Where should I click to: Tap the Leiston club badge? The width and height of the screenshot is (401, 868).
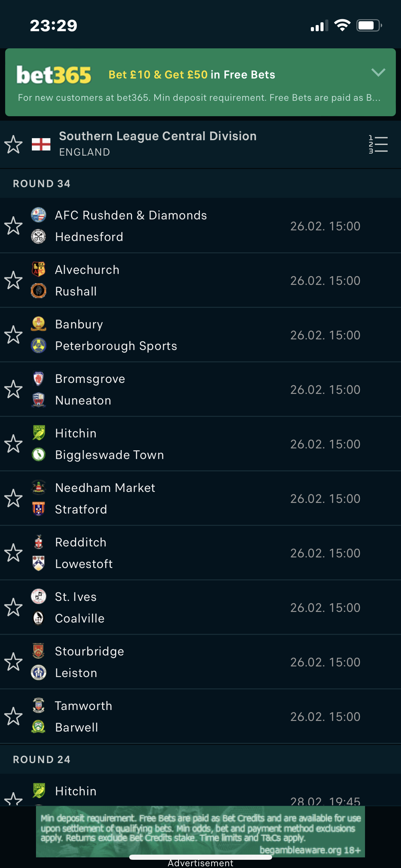pyautogui.click(x=39, y=673)
